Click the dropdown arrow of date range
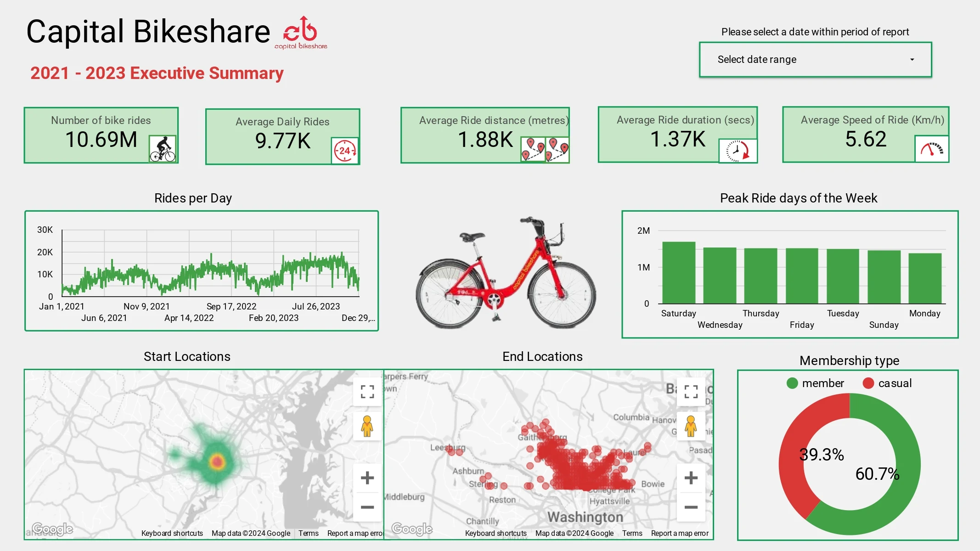The height and width of the screenshot is (551, 980). 912,60
